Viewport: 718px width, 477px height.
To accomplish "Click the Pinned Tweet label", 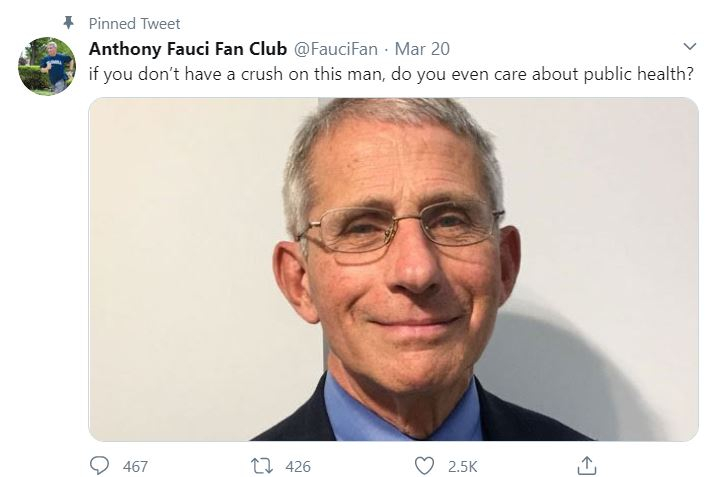I will click(134, 23).
